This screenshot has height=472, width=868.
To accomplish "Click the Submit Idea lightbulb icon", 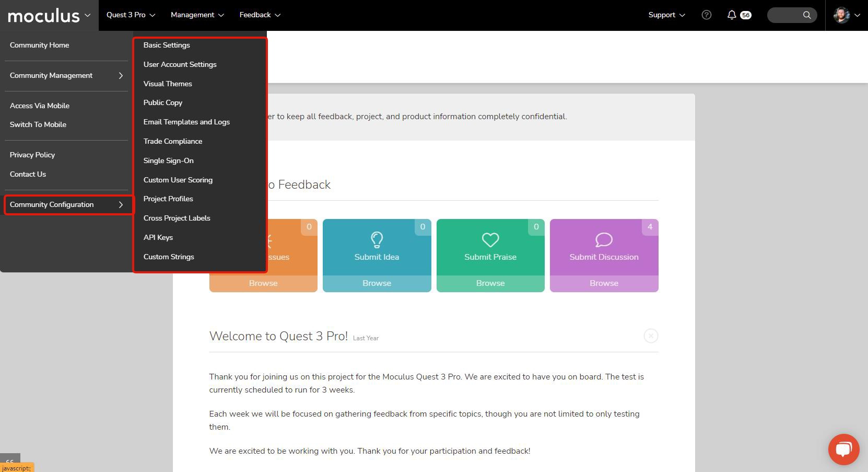I will click(377, 239).
